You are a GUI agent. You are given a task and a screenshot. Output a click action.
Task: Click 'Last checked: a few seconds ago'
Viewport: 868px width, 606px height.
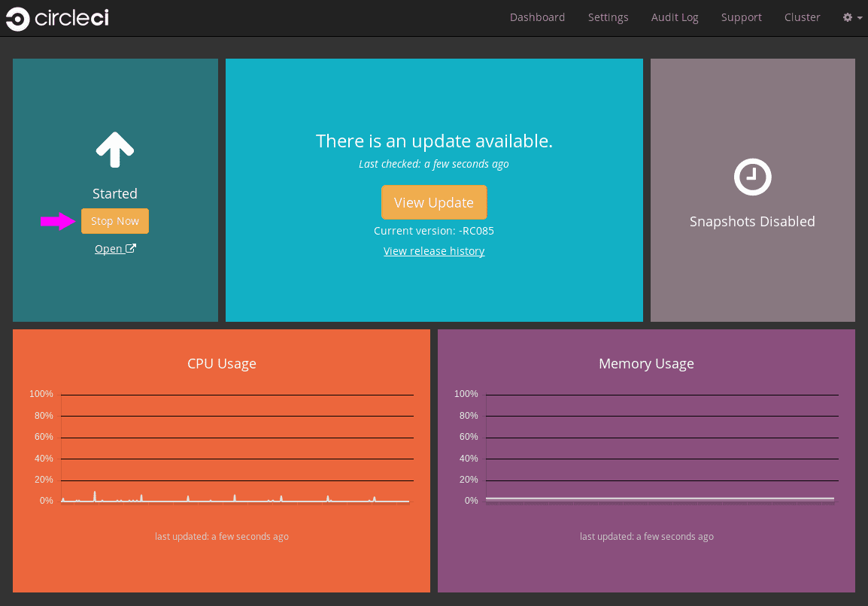[x=433, y=164]
